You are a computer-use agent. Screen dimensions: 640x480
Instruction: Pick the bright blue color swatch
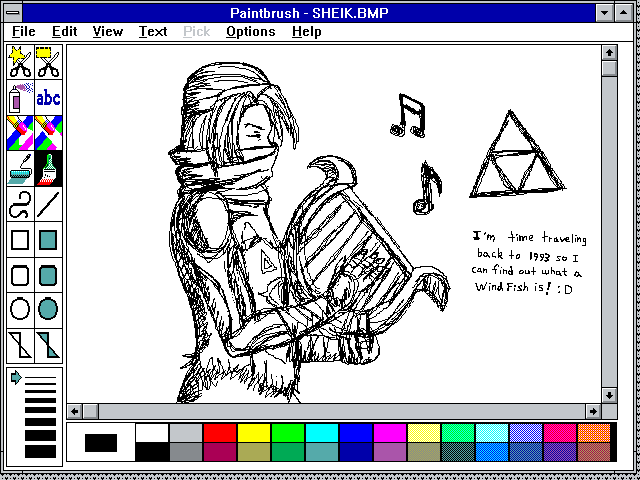[x=356, y=433]
